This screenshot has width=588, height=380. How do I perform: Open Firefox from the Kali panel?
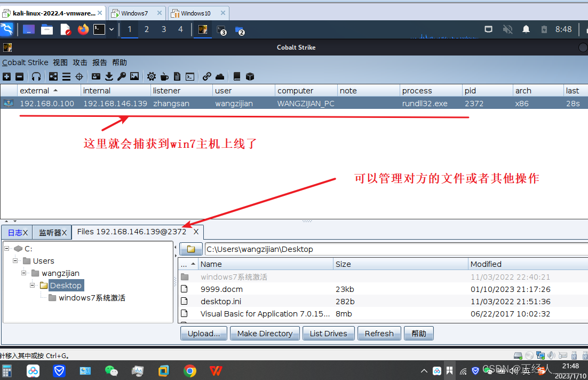[83, 29]
